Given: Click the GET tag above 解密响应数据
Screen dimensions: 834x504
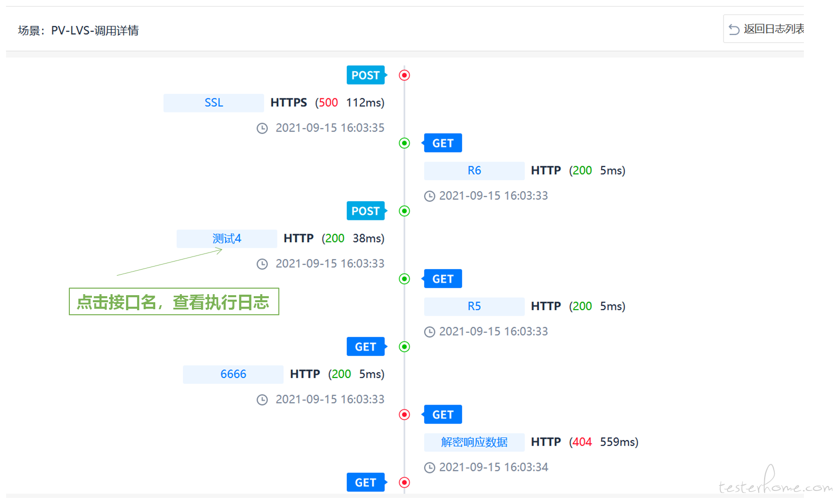Looking at the screenshot, I should pos(442,415).
